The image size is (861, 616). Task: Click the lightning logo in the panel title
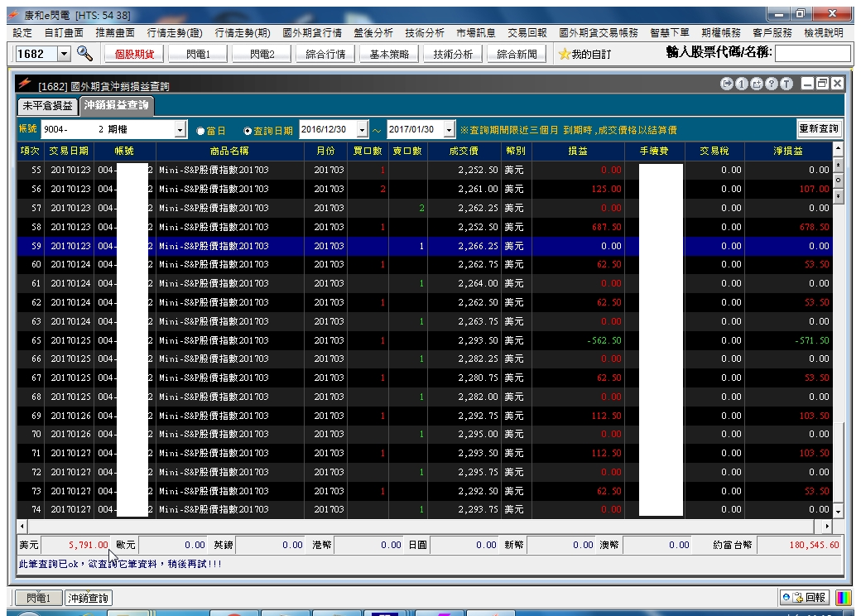click(25, 84)
